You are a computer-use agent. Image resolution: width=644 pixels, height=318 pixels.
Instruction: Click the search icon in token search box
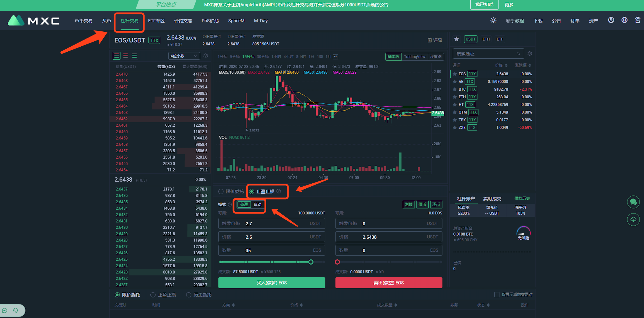pyautogui.click(x=518, y=54)
